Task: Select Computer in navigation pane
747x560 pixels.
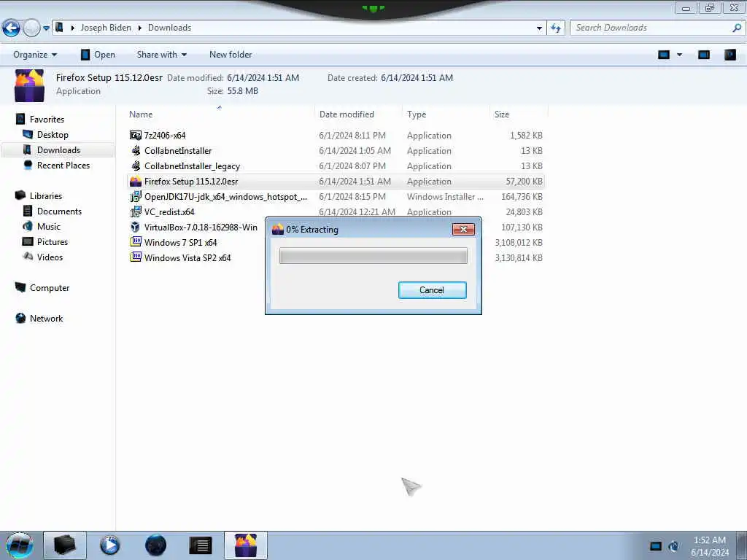Action: point(50,287)
